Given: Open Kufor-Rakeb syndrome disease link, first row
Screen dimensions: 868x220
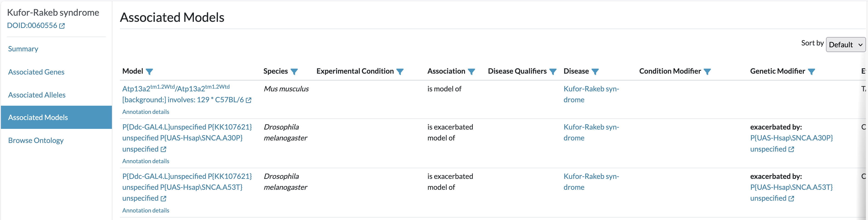Looking at the screenshot, I should tap(591, 94).
